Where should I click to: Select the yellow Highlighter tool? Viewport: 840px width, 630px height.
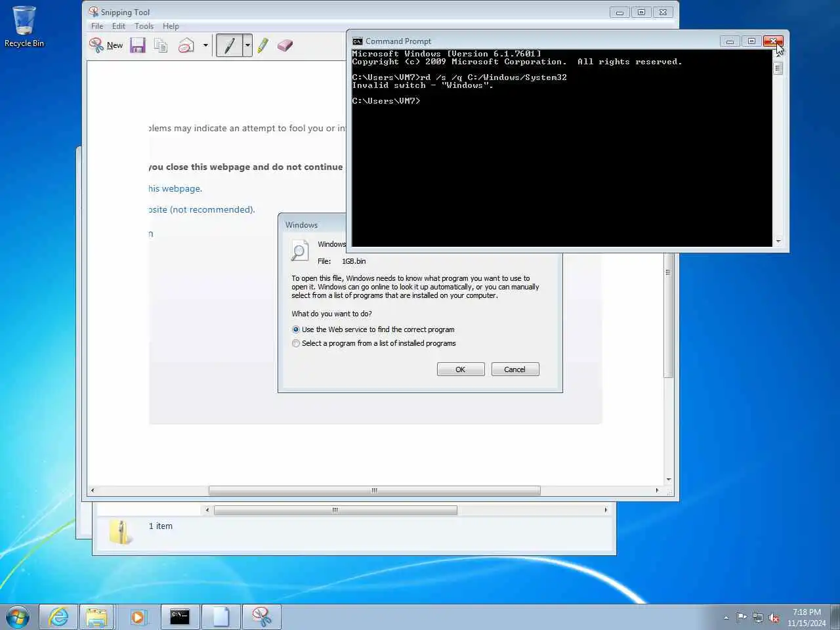(x=263, y=45)
